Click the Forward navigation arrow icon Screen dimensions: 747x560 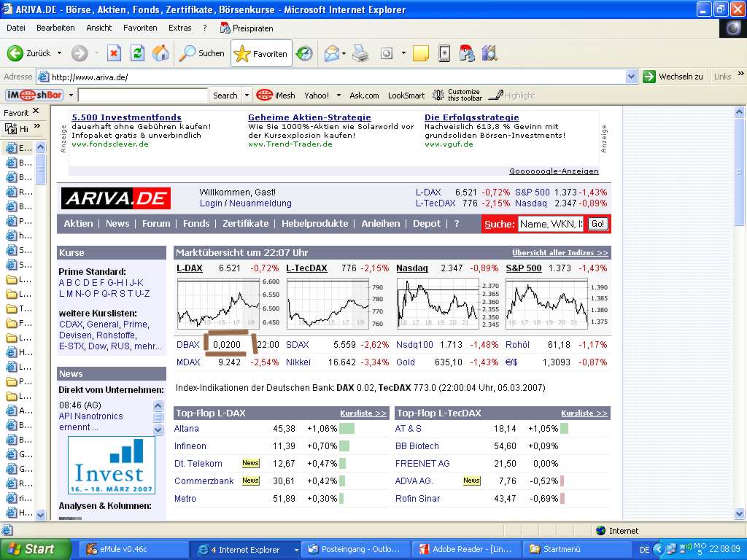80,53
